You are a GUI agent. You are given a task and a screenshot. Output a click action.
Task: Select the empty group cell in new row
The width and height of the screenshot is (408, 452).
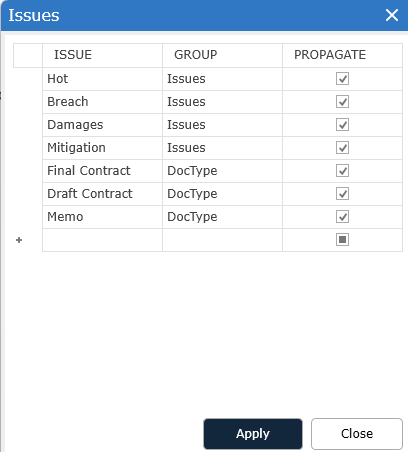pyautogui.click(x=222, y=240)
